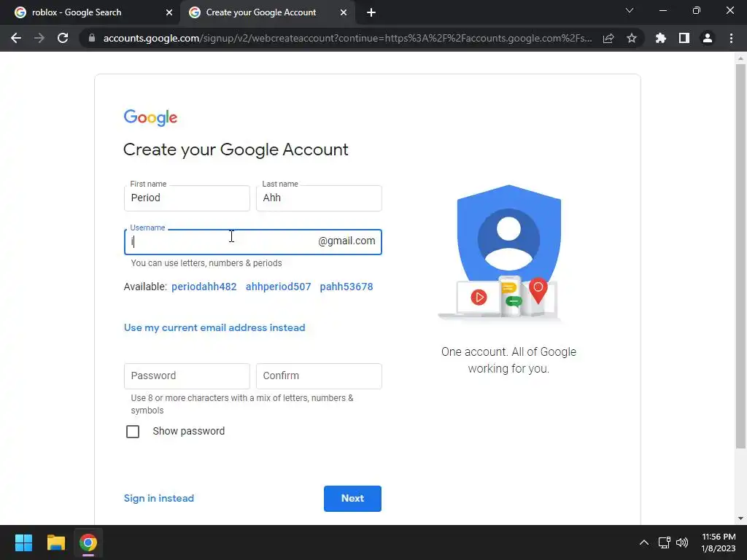Screen dimensions: 747x560
Task: Click the Password field
Action: click(x=187, y=376)
